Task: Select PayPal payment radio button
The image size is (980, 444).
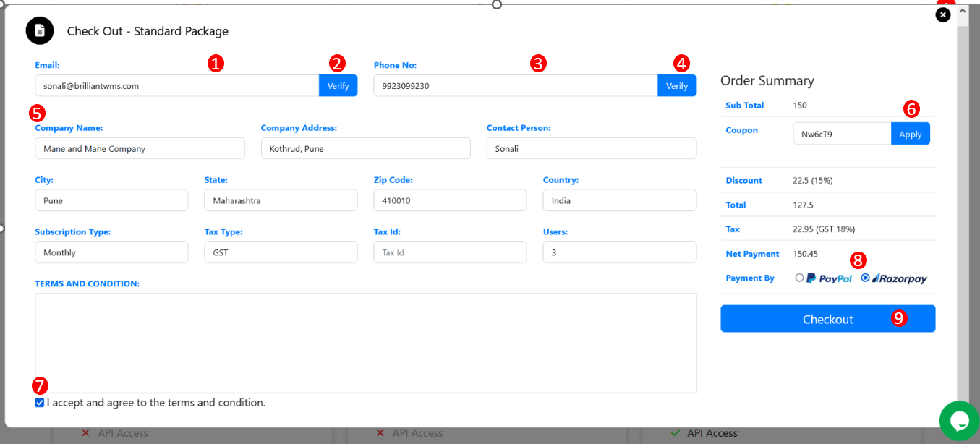Action: coord(799,278)
